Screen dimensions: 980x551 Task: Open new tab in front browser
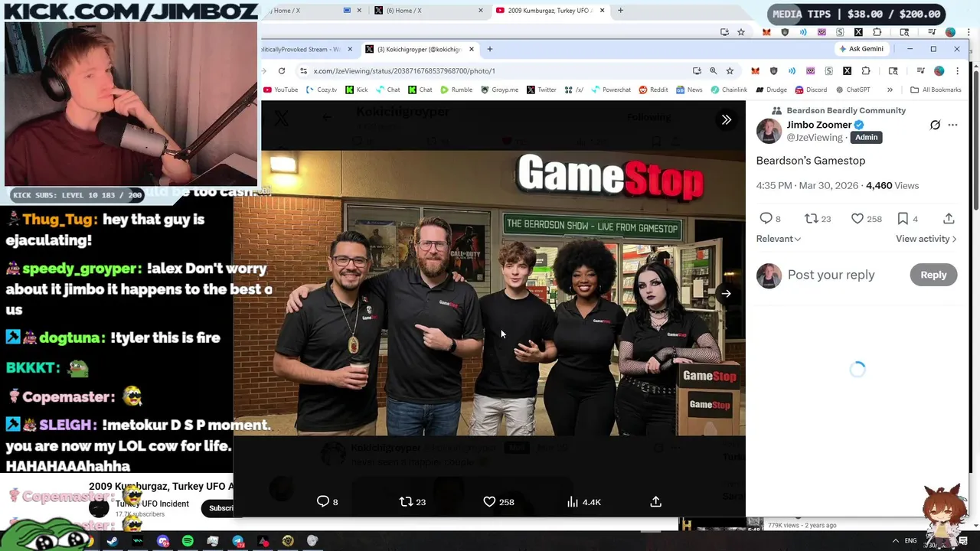(489, 49)
